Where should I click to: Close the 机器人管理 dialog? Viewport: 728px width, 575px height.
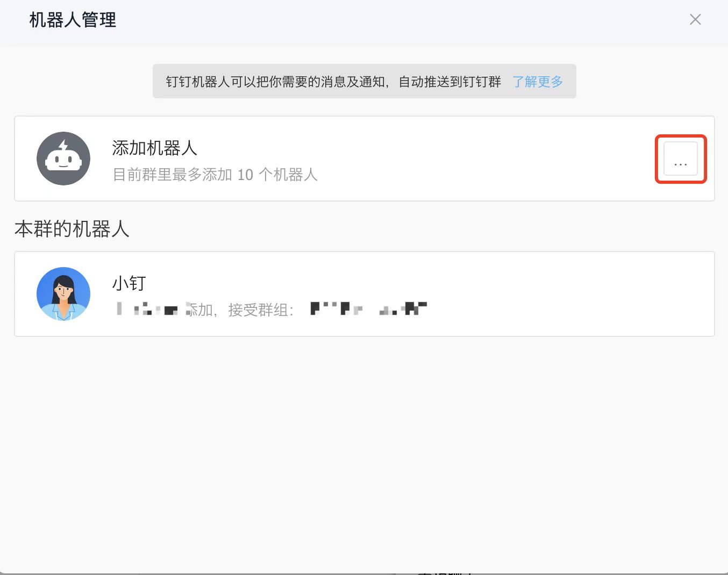click(x=695, y=20)
